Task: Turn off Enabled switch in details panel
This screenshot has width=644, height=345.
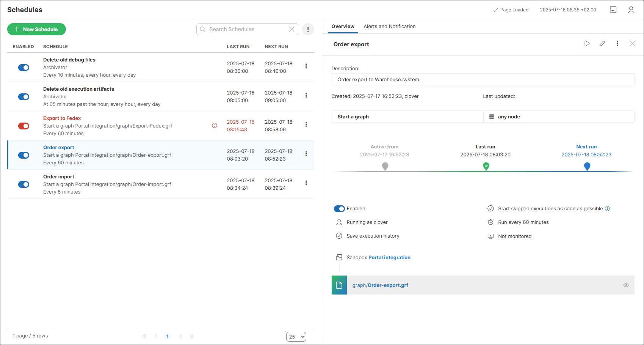Action: pyautogui.click(x=339, y=209)
